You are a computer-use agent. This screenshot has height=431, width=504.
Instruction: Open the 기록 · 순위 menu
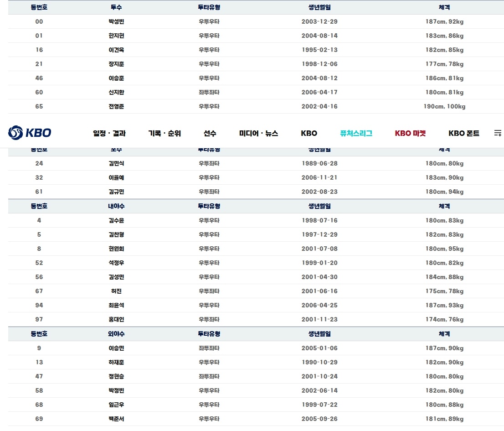(165, 134)
